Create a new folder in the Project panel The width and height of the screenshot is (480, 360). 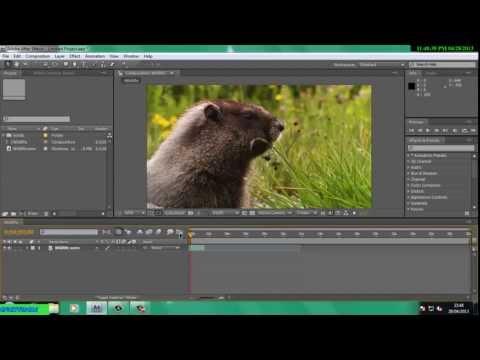tap(14, 213)
